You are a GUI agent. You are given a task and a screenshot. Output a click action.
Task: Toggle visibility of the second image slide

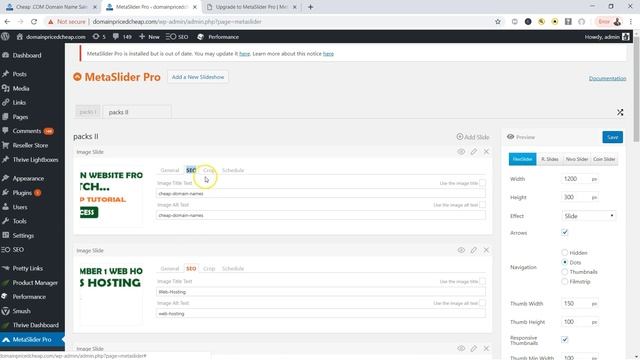click(461, 250)
